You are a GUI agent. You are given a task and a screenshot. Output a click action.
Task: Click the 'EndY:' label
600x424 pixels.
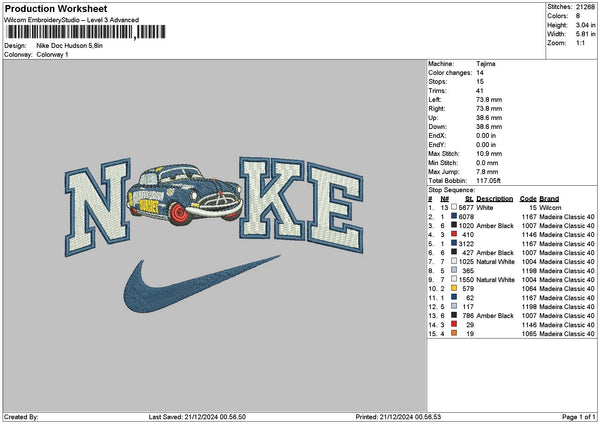pos(437,145)
